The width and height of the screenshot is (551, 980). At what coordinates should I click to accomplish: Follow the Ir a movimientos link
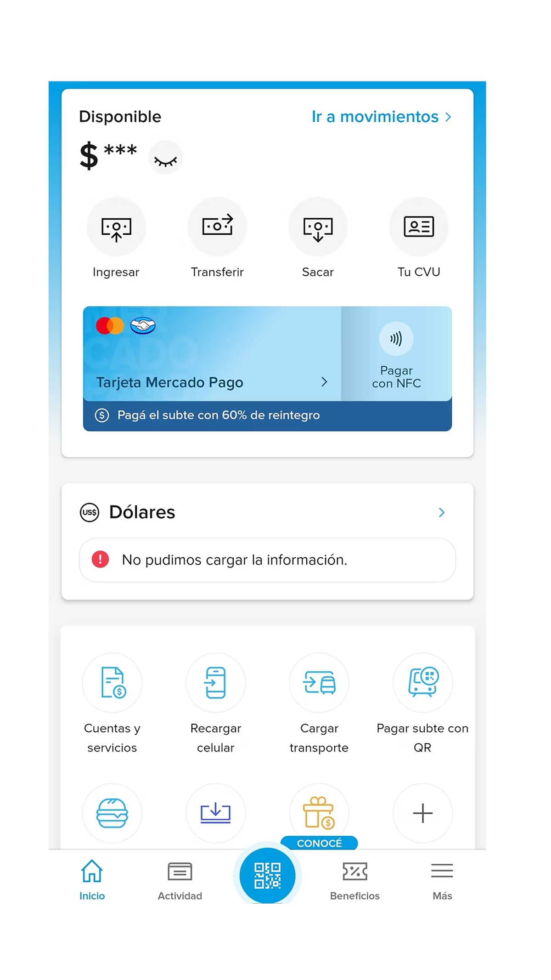click(x=382, y=117)
